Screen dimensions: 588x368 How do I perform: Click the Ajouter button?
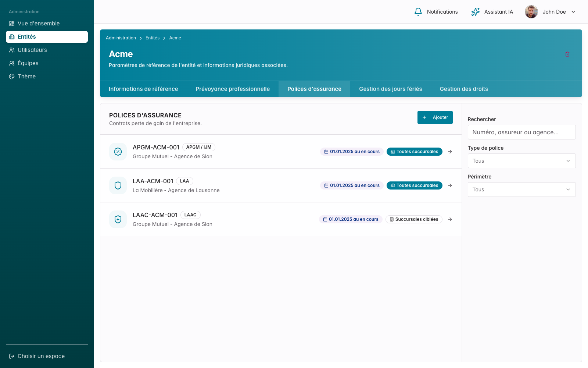click(x=435, y=117)
